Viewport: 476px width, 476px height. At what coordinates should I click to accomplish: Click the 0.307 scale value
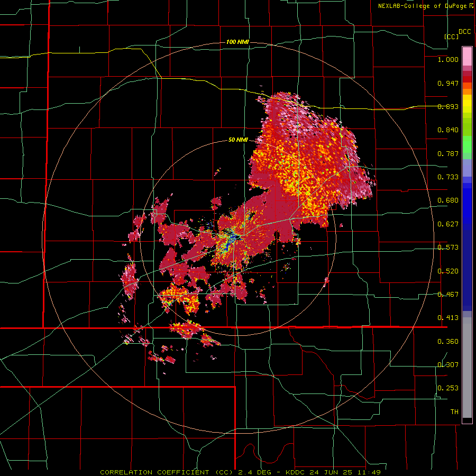(x=448, y=365)
